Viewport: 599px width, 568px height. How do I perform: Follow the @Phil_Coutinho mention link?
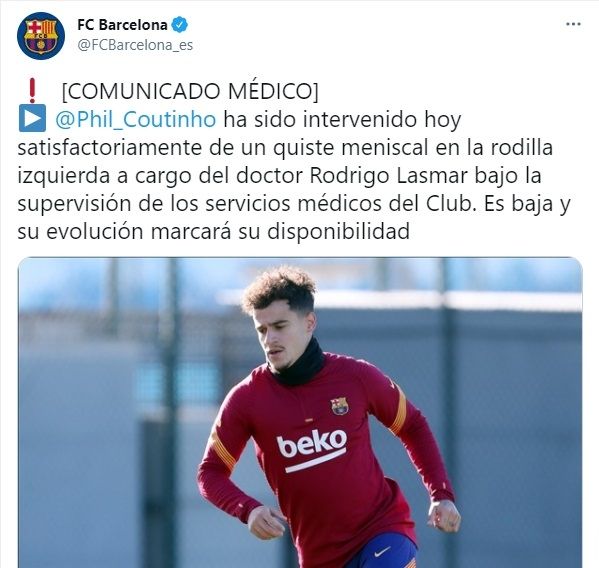tap(136, 120)
